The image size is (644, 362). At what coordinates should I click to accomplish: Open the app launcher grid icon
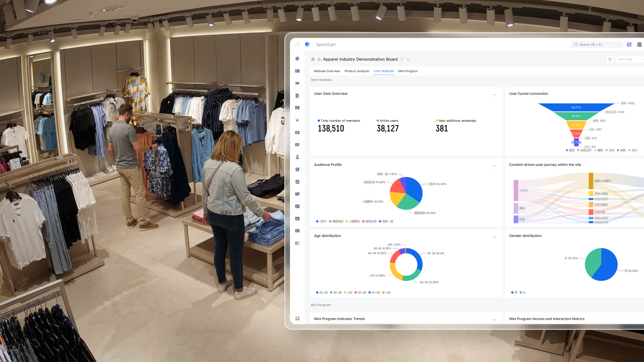297,44
